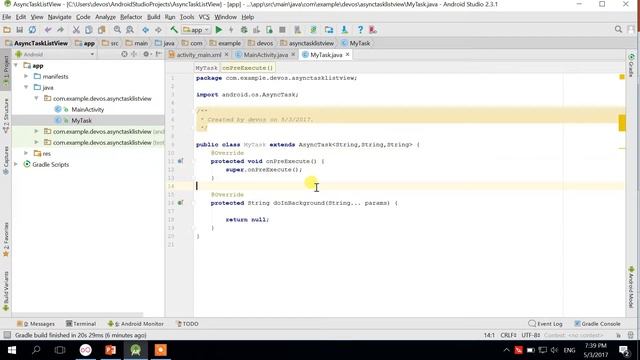Open the Event Log
Screen dimensions: 640x360
click(x=545, y=324)
